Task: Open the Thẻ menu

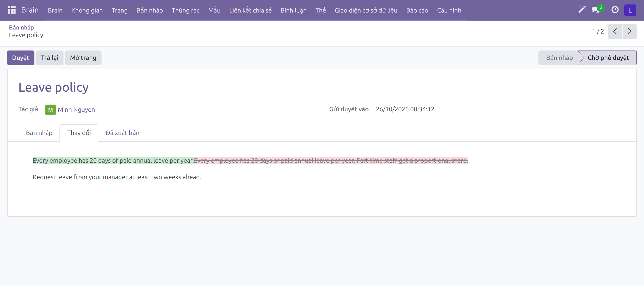Action: click(x=320, y=10)
